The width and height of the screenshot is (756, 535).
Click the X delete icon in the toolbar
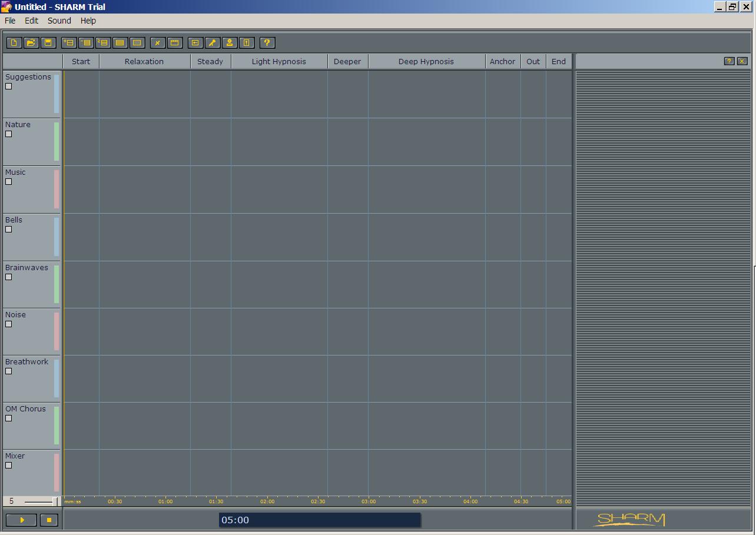click(158, 43)
